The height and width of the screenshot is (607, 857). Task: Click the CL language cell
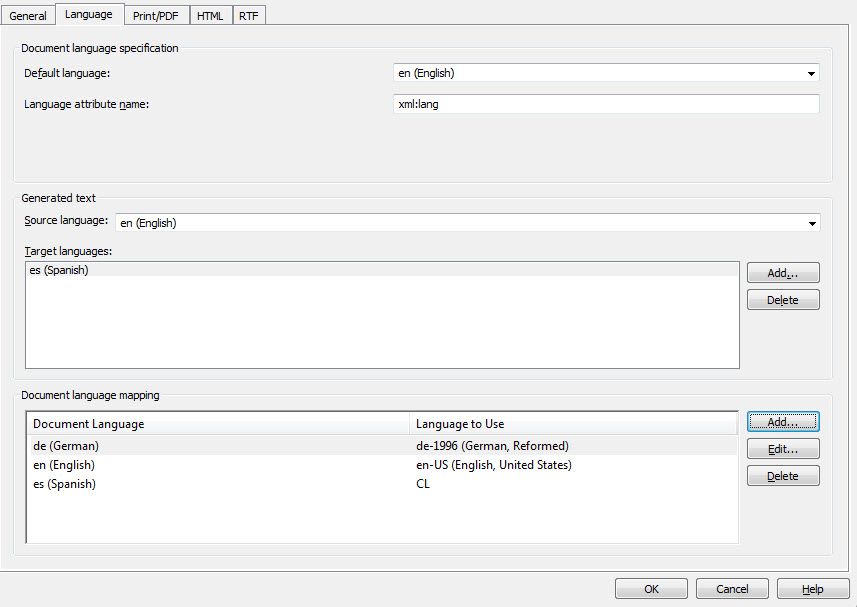tap(423, 484)
